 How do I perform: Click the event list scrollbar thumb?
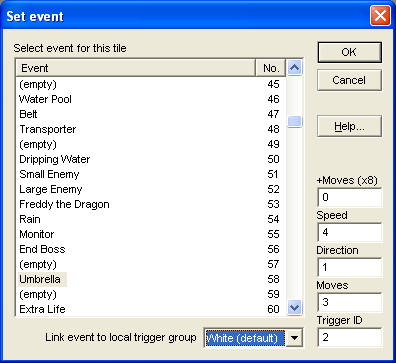294,121
